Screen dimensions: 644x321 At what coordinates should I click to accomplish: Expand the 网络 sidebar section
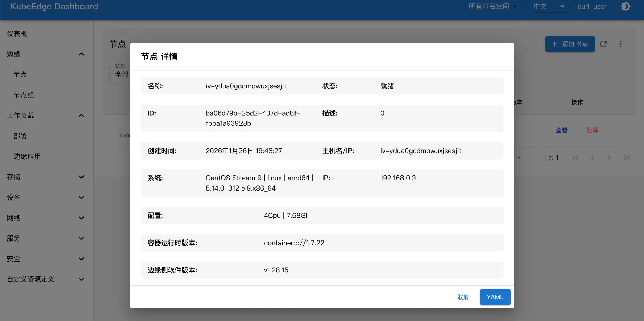click(81, 218)
